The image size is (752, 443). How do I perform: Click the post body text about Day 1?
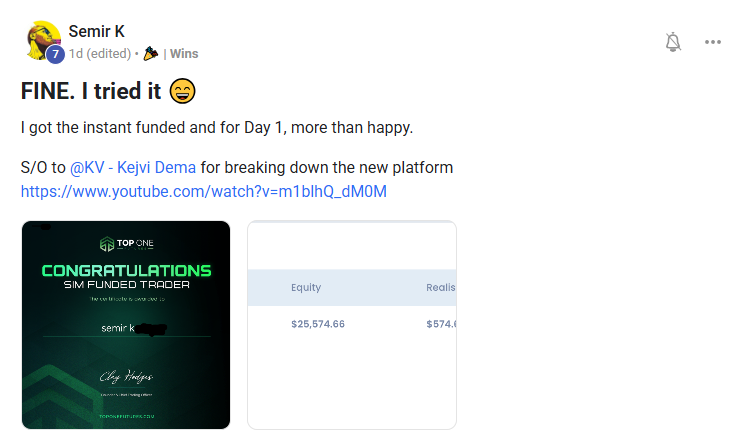216,129
